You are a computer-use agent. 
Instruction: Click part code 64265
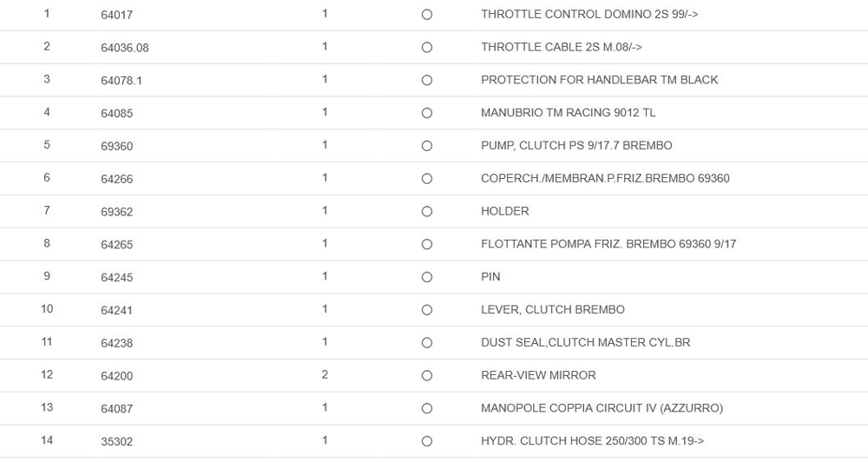(116, 245)
